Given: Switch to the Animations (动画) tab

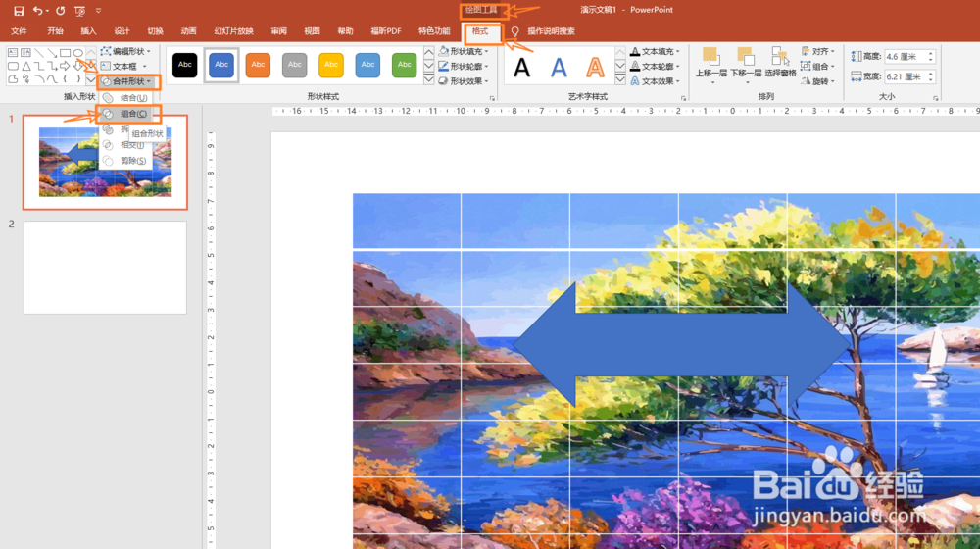Looking at the screenshot, I should [x=189, y=31].
